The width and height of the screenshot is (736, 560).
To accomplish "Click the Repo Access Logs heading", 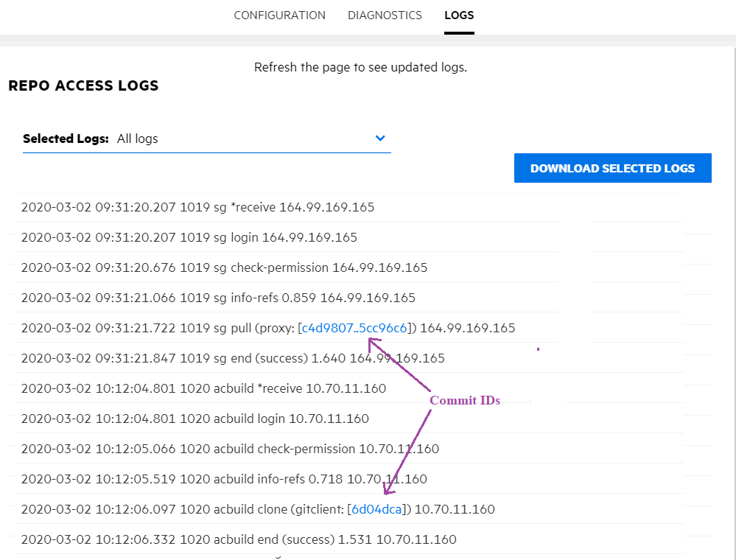I will [83, 86].
